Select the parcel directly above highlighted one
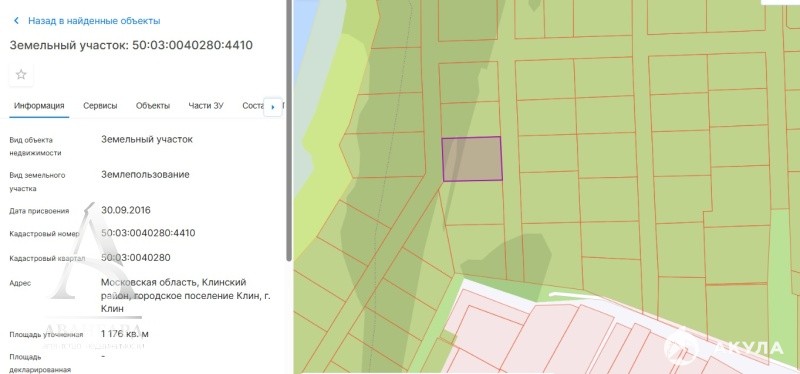Viewport: 800px width, 374px height. (470, 119)
